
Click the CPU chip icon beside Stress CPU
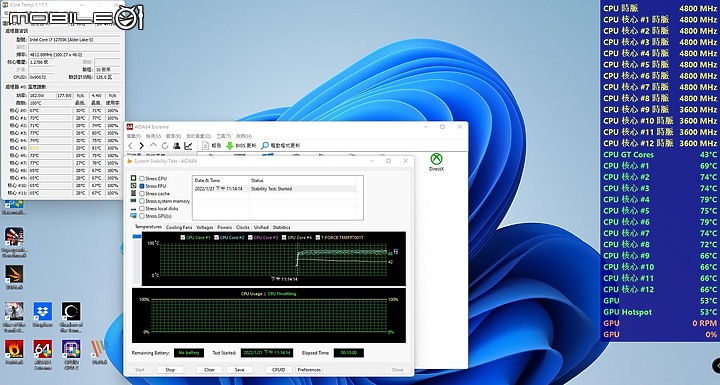134,178
